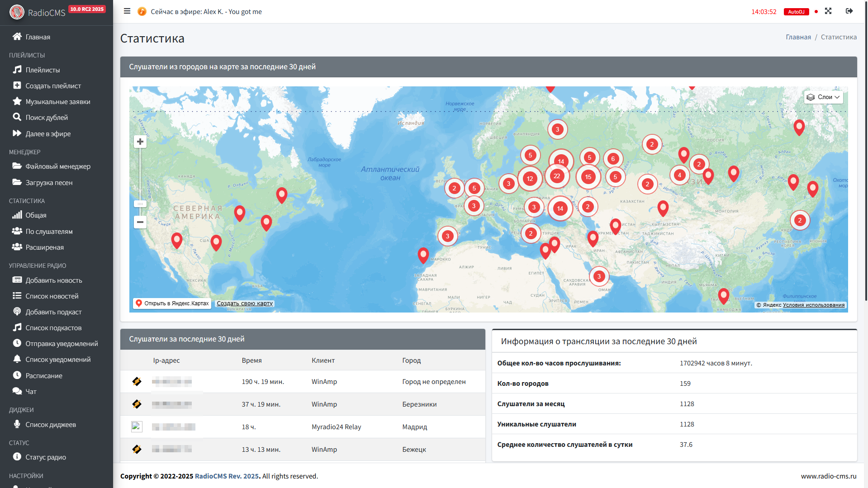Screen dimensions: 868x488
Task: Open Плейлисты in the sidebar
Action: (x=43, y=70)
